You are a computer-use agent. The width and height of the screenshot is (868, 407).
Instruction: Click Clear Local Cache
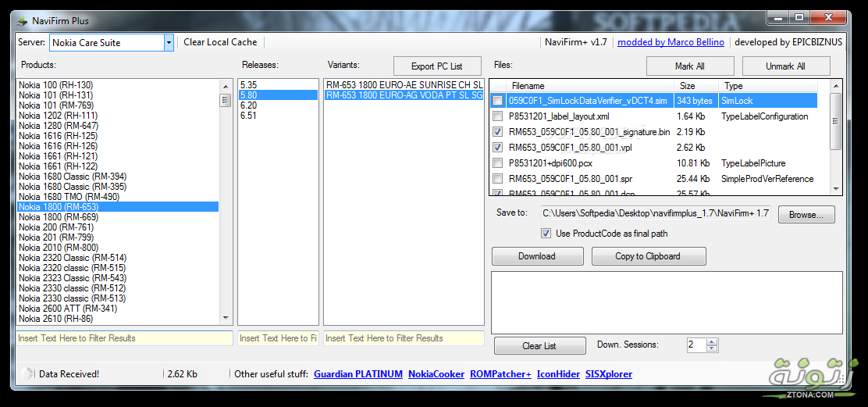[x=220, y=42]
